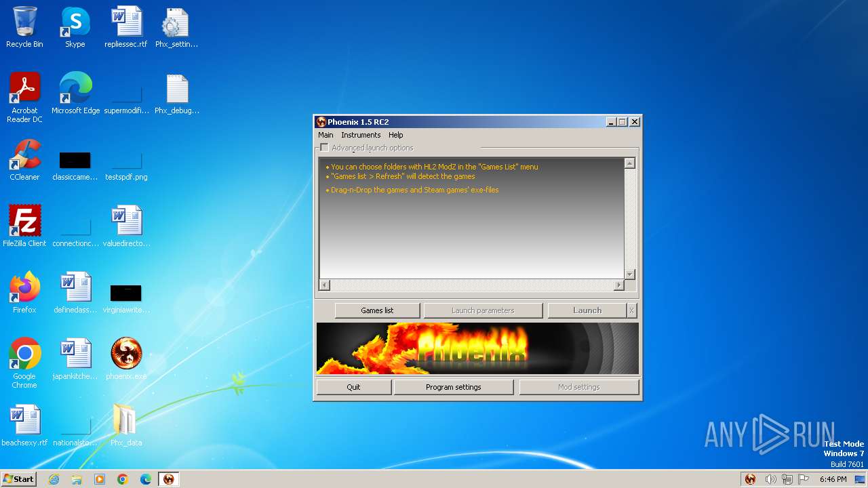Select the Phx_debug text file icon

click(x=176, y=94)
